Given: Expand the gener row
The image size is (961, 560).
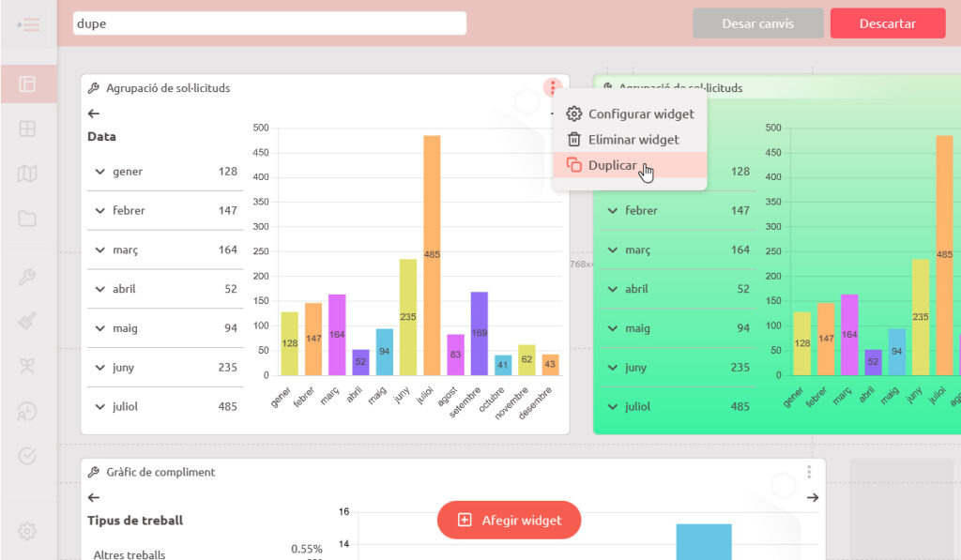Looking at the screenshot, I should 99,172.
